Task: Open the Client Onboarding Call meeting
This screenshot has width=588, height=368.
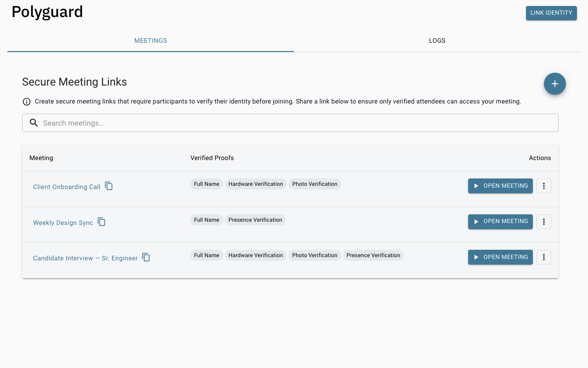Action: pyautogui.click(x=500, y=186)
